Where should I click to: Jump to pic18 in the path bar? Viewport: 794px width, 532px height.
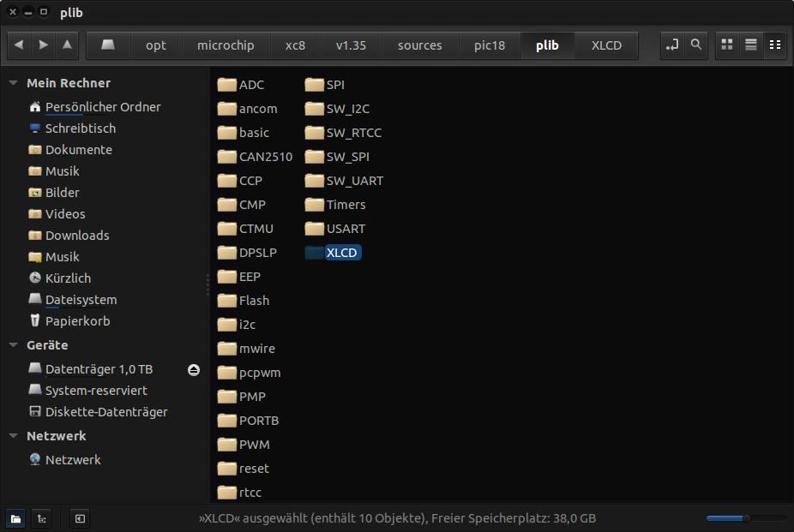pyautogui.click(x=490, y=45)
